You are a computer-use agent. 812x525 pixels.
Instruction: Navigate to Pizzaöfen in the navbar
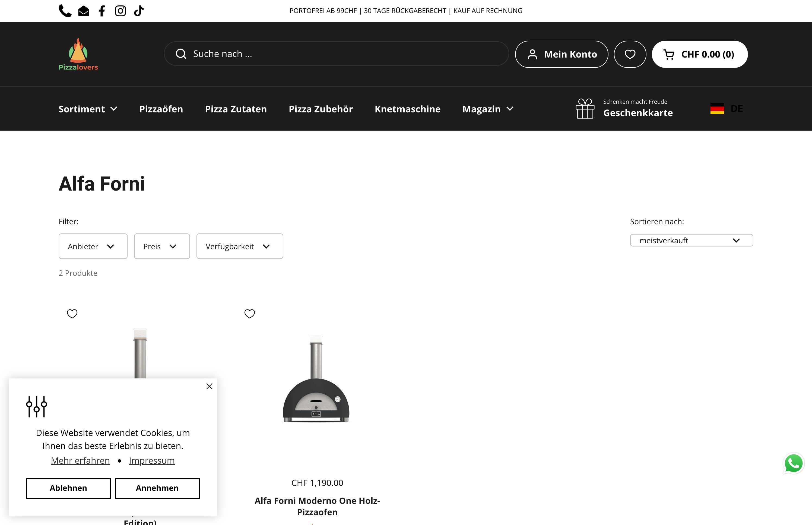pyautogui.click(x=161, y=109)
